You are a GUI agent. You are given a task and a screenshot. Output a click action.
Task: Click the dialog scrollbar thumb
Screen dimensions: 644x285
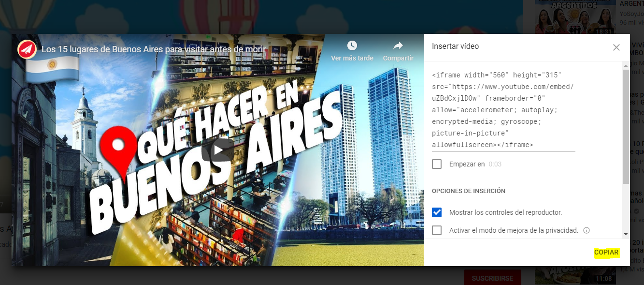tap(626, 127)
